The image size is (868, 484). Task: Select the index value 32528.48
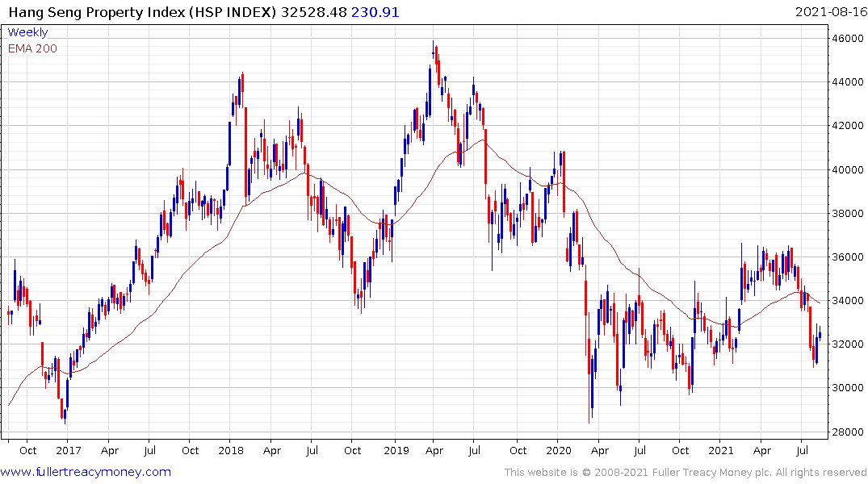point(314,12)
